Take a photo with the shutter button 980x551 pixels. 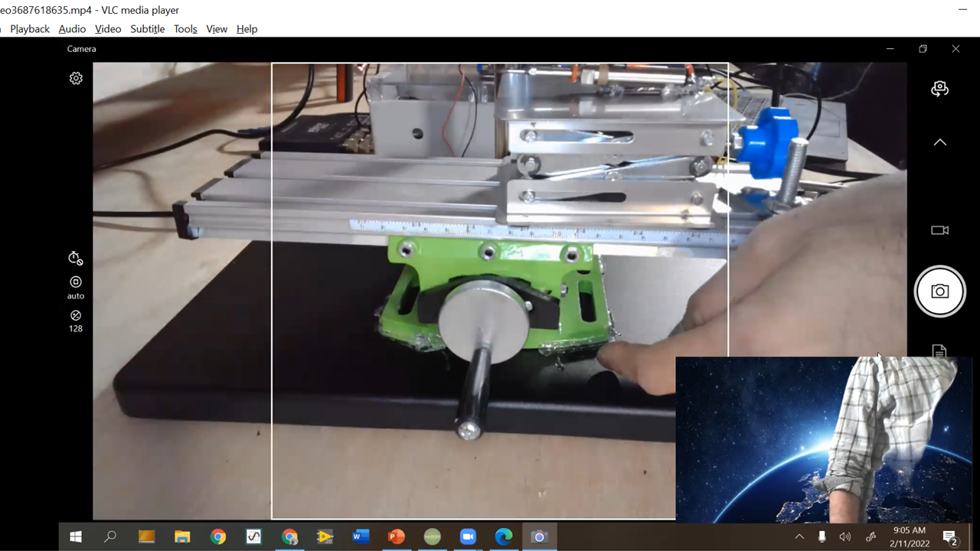point(939,291)
